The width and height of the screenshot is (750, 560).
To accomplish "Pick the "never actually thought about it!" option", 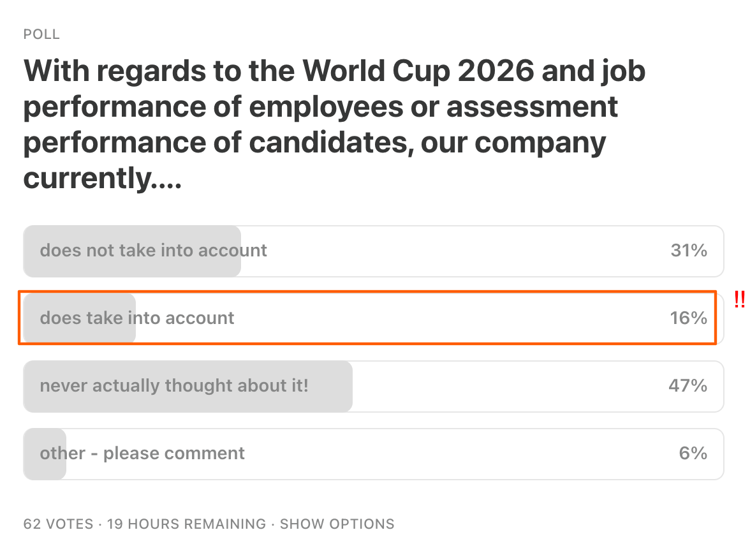I will [374, 386].
